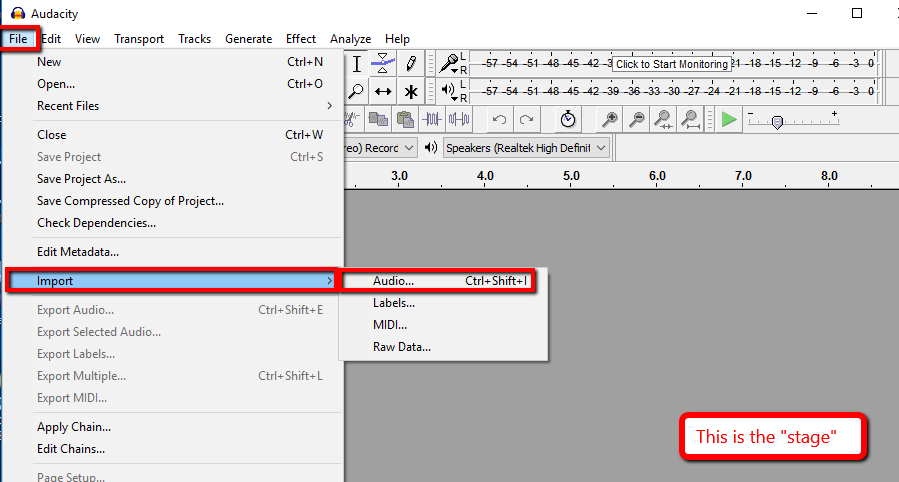The height and width of the screenshot is (482, 899).
Task: Choose Audio... in the Import submenu
Action: 444,281
